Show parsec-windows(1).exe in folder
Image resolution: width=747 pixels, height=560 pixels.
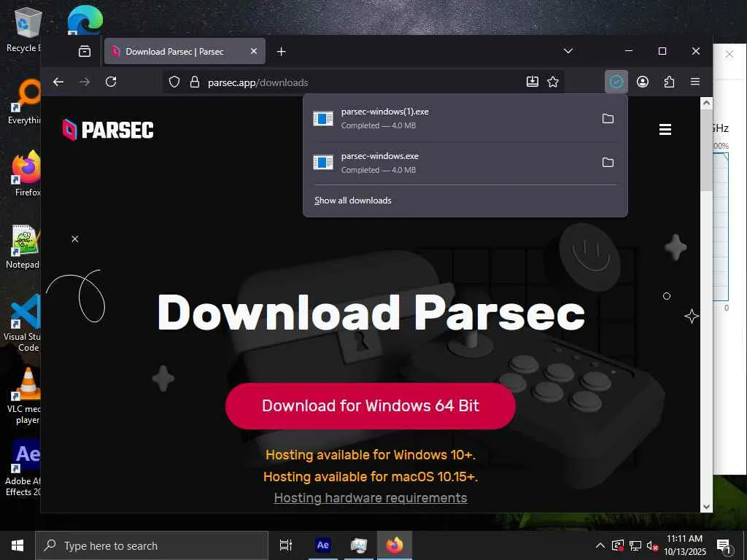608,119
